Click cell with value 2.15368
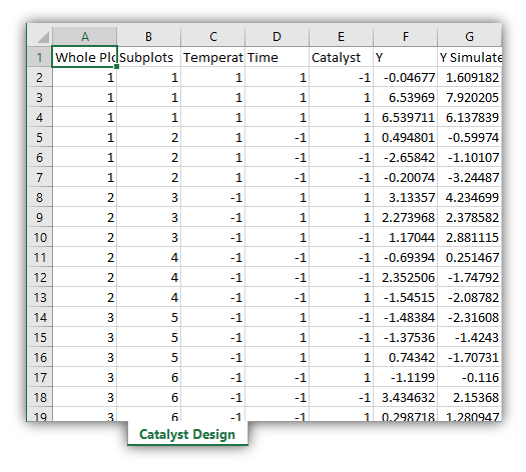 [470, 398]
